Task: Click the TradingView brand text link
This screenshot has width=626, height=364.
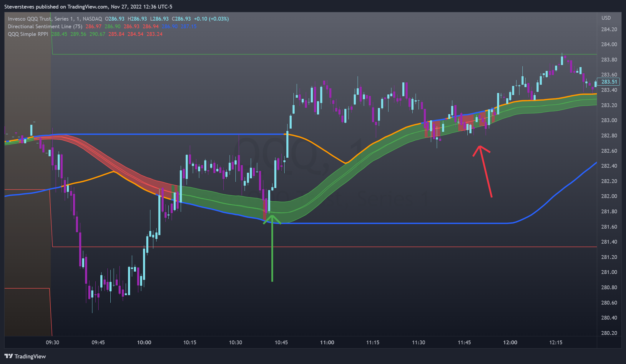Action: (30, 356)
